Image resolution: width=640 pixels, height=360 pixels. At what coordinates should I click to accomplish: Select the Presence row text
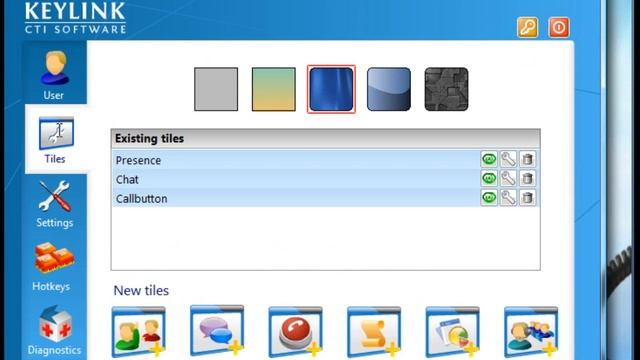138,160
